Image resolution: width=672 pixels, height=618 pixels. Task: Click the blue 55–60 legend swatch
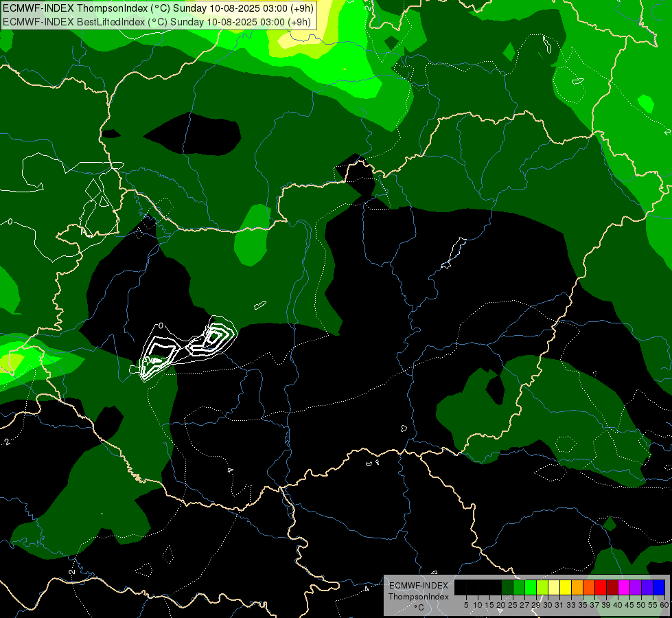click(659, 587)
